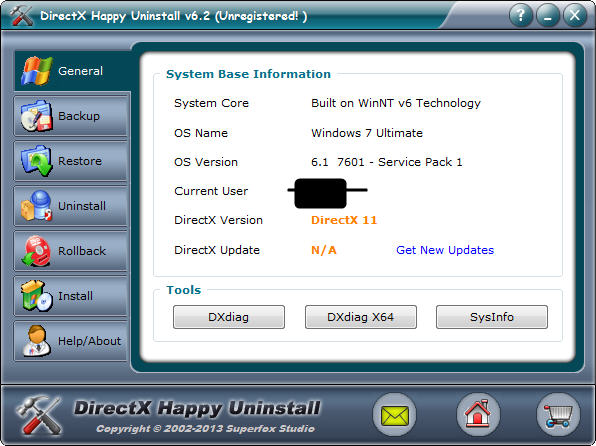Select the orange N/A update value

tap(324, 250)
